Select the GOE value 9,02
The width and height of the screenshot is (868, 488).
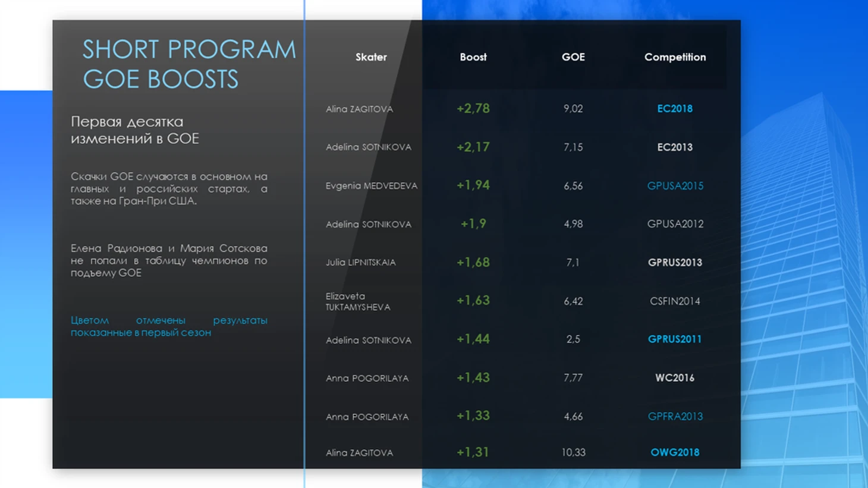pyautogui.click(x=573, y=109)
